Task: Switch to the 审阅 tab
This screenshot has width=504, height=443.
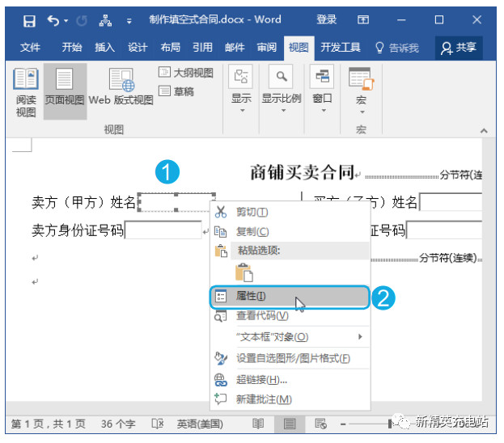Action: click(266, 48)
